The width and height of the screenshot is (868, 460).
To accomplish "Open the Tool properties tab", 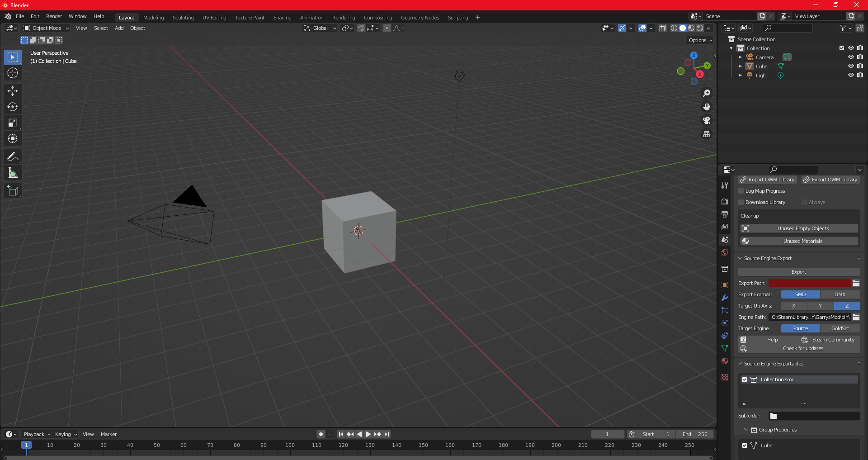I will [x=725, y=185].
